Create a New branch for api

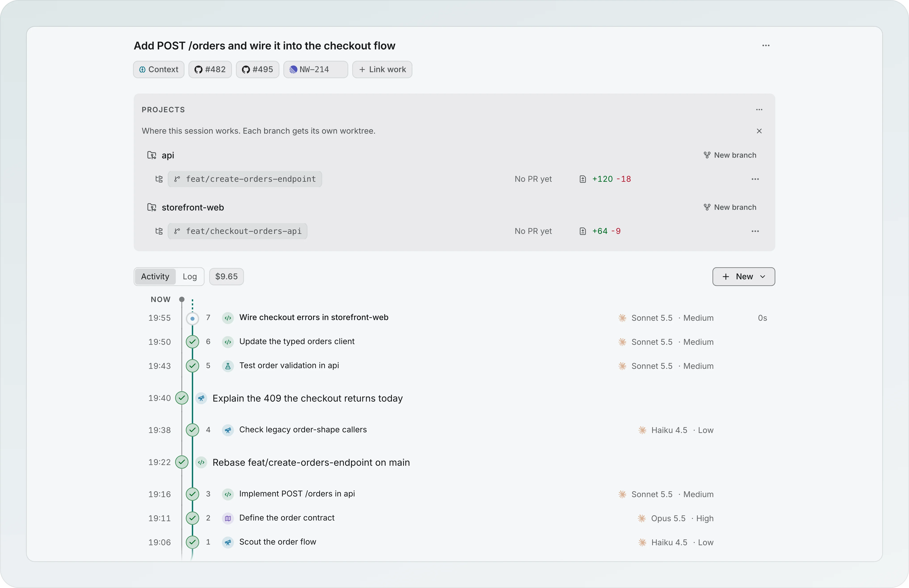pyautogui.click(x=729, y=155)
